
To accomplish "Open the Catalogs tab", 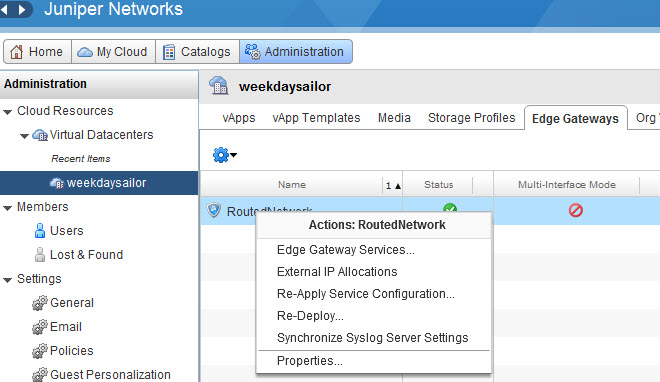I will tap(197, 52).
